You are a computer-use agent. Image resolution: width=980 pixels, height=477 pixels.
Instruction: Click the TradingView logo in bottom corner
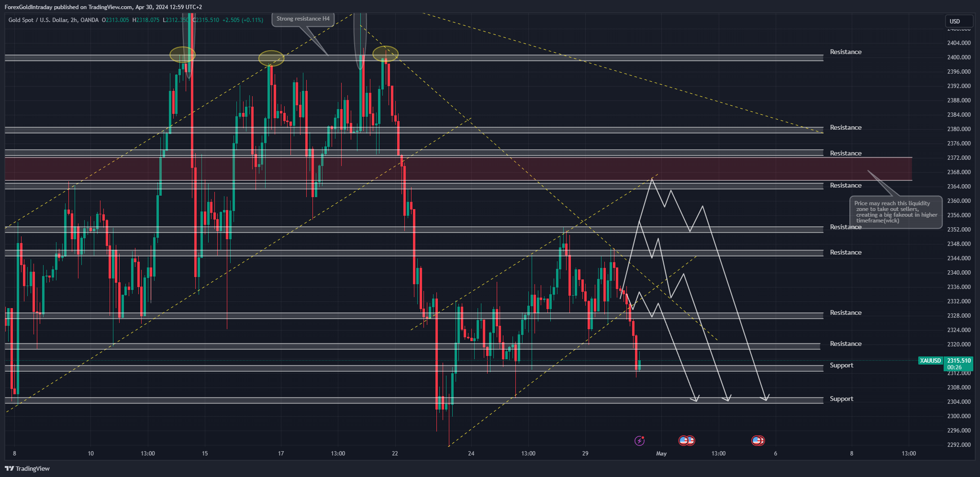27,468
